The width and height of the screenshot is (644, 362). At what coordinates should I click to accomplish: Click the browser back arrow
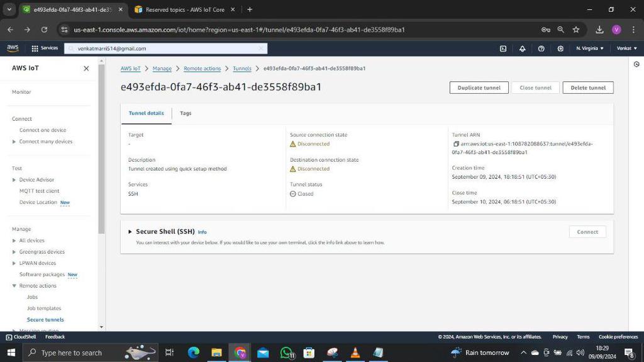click(10, 30)
